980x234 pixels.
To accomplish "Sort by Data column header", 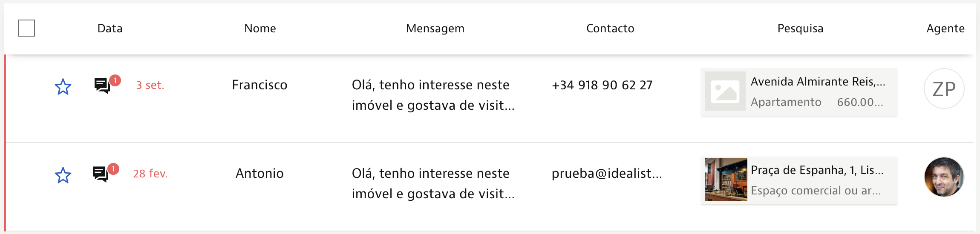I will (x=110, y=29).
